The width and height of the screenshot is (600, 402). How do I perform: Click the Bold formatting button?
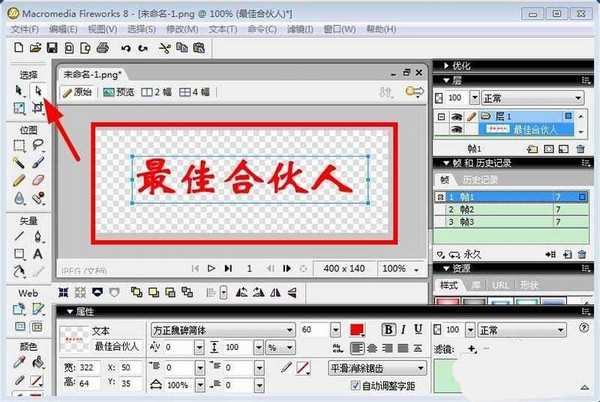(x=388, y=330)
